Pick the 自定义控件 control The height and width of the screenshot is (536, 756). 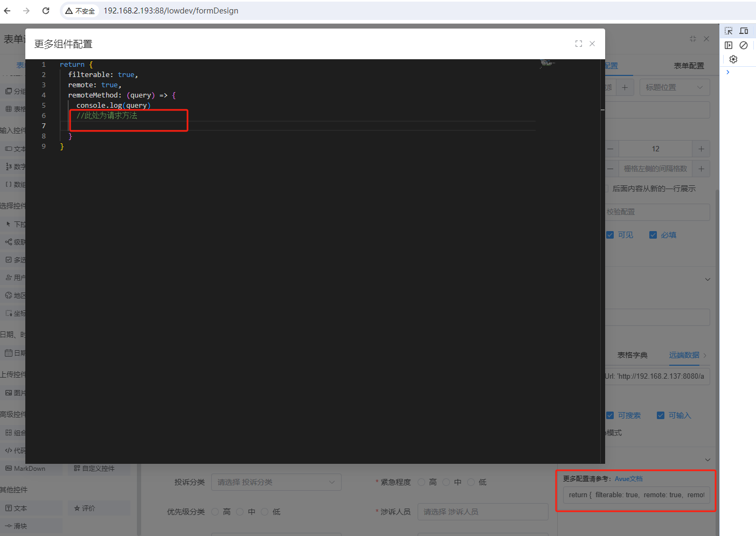pyautogui.click(x=99, y=469)
